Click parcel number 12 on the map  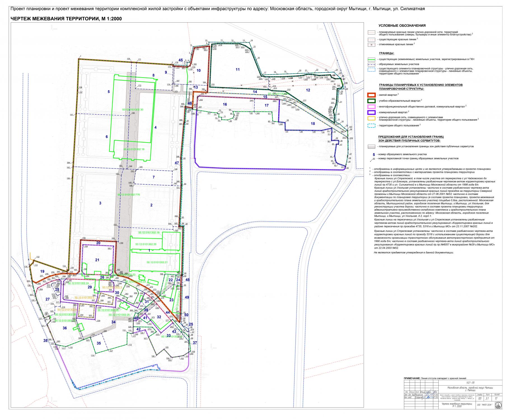coord(308,90)
